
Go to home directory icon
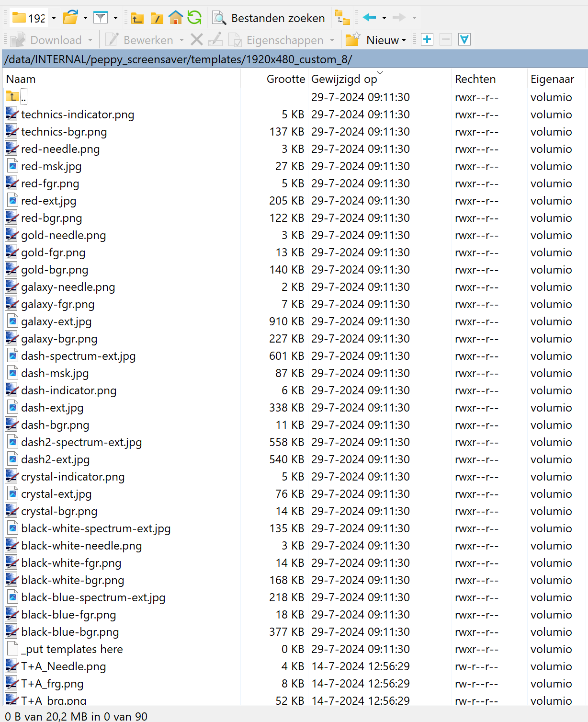(176, 18)
